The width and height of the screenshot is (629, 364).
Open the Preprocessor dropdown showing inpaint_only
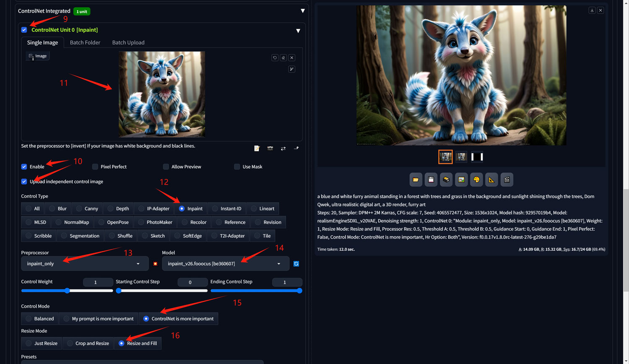tap(85, 264)
